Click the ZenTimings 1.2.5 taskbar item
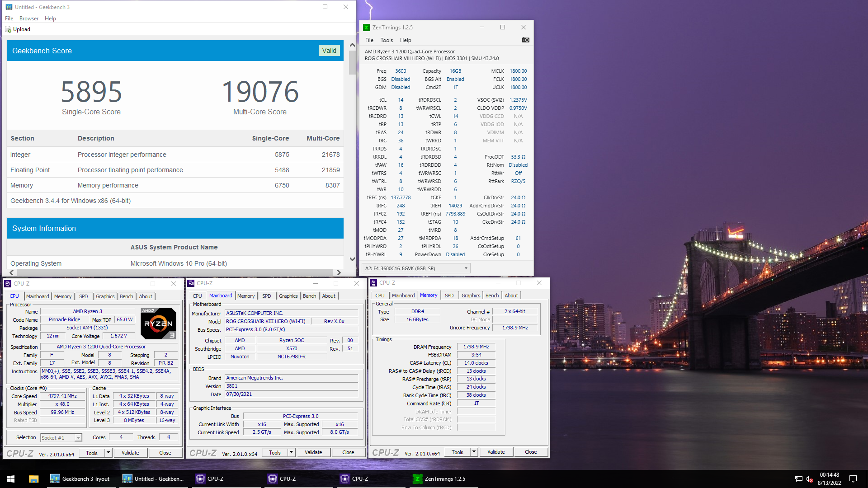868x488 pixels. pyautogui.click(x=443, y=479)
